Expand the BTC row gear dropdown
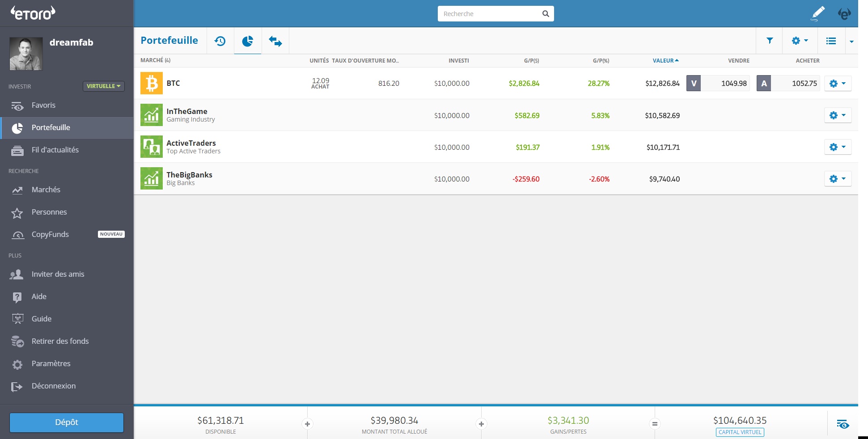 (837, 84)
